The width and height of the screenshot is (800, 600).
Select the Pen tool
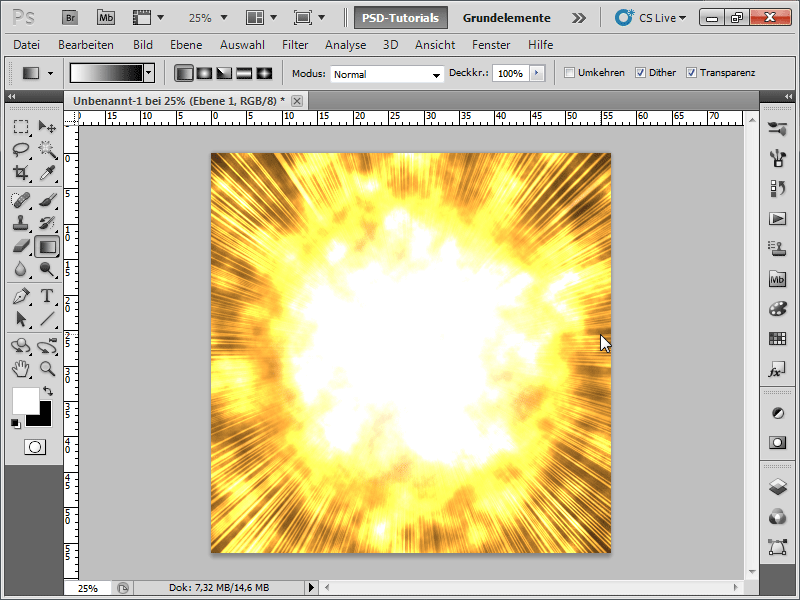click(21, 296)
